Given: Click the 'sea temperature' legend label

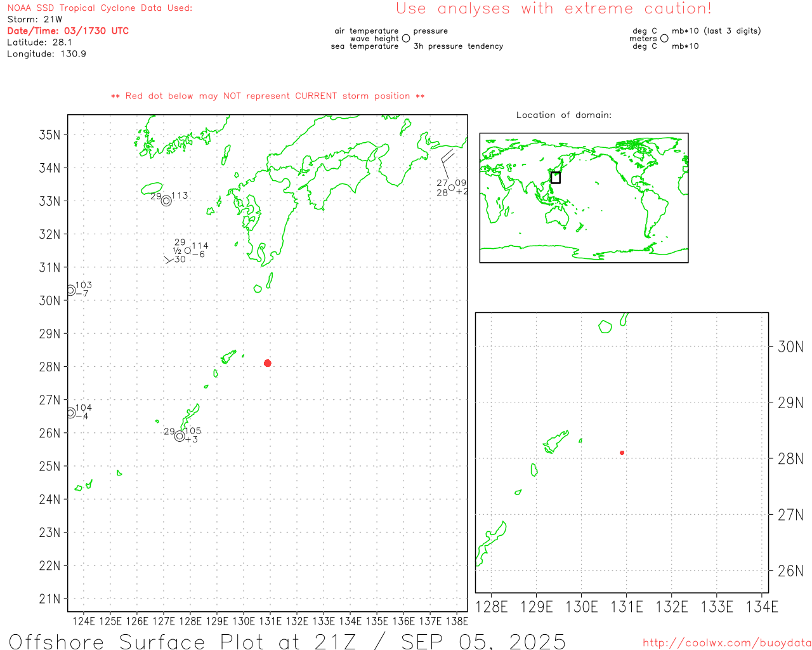Looking at the screenshot, I should (365, 46).
